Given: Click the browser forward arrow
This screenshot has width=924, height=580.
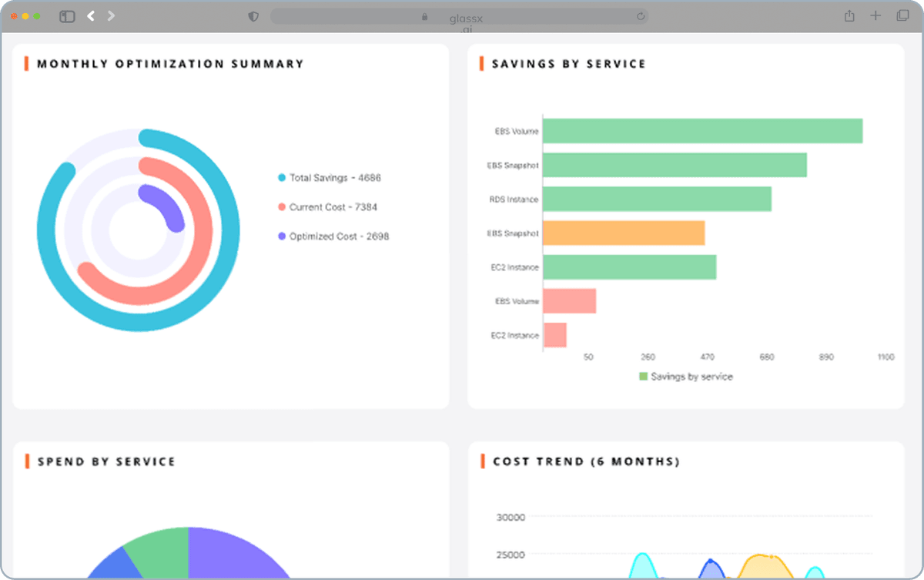Looking at the screenshot, I should 111,16.
